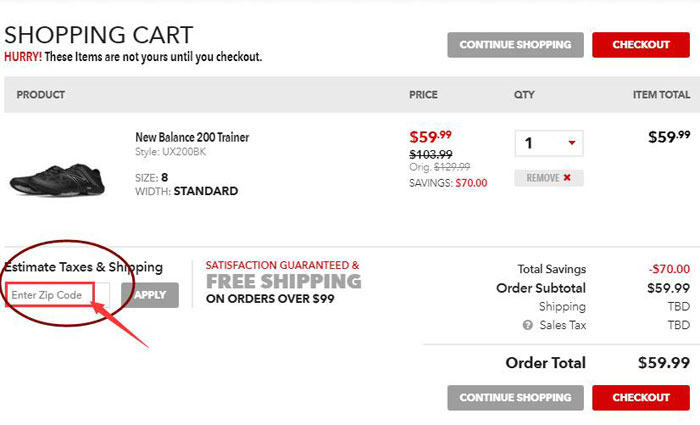700x425 pixels.
Task: Click the ITEM TOTAL column header
Action: [661, 95]
